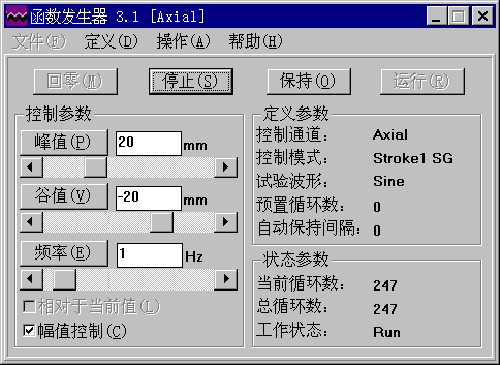Minimize the function generator window

(437, 16)
